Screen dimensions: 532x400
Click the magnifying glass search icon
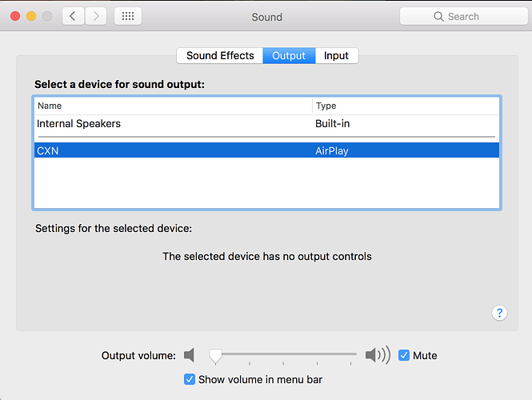438,16
